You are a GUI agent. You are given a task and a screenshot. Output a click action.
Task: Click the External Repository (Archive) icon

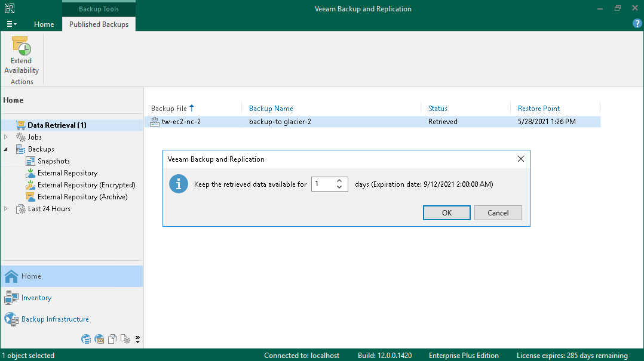click(30, 196)
